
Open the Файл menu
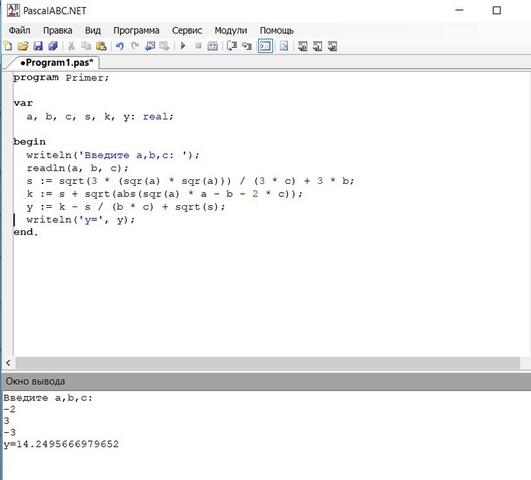tap(19, 30)
